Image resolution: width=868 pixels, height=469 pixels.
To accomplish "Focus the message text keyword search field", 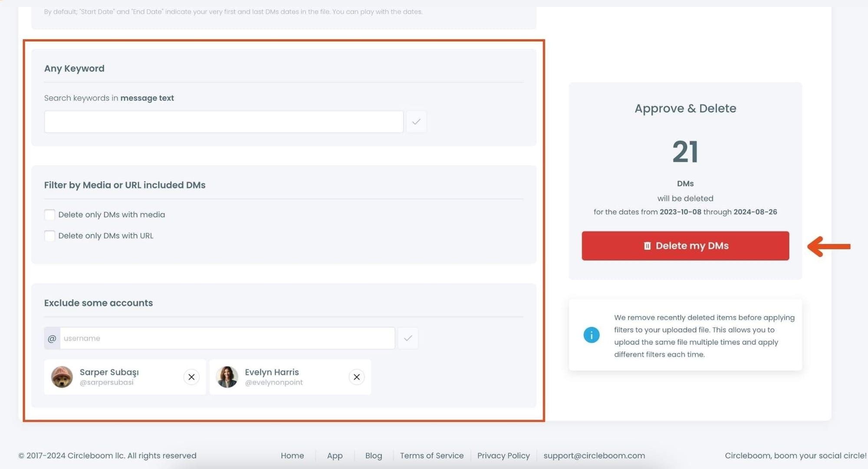I will pos(224,122).
